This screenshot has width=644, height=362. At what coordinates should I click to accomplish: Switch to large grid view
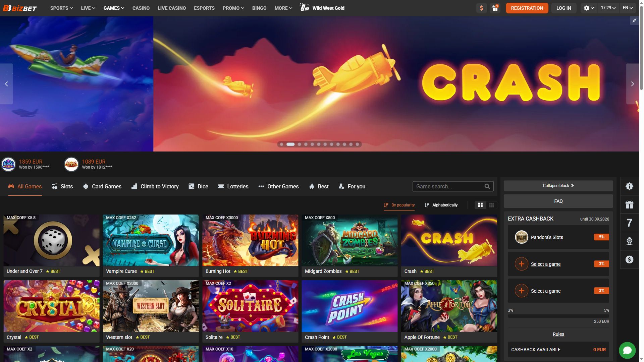tap(480, 205)
